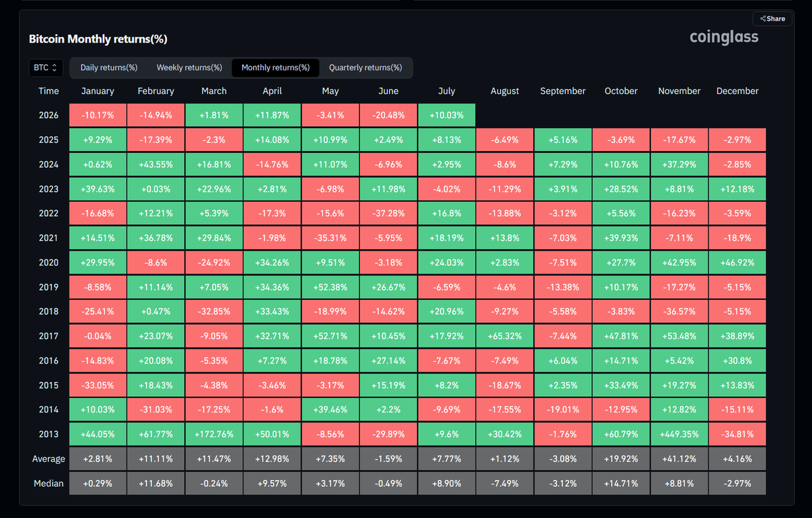Click the +52.71% cell for May 2017
This screenshot has width=812, height=518.
pyautogui.click(x=330, y=337)
